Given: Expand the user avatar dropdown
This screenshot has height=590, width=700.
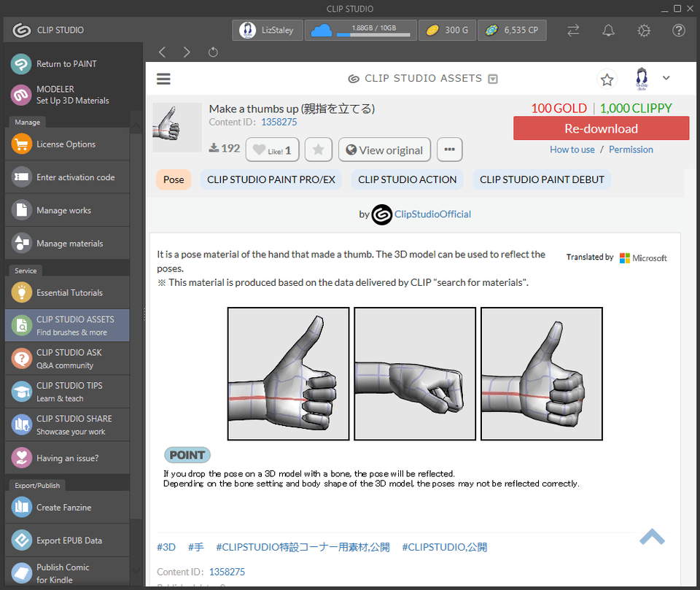Looking at the screenshot, I should point(666,78).
